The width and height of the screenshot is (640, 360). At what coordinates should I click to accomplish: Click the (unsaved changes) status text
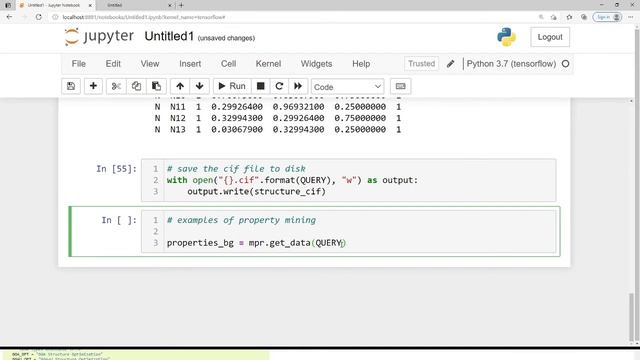coord(226,38)
